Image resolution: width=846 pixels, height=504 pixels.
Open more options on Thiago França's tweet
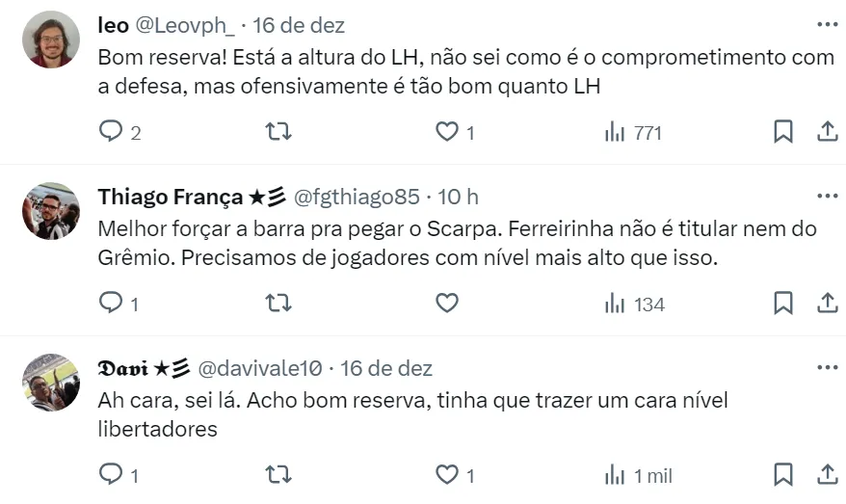pyautogui.click(x=827, y=196)
